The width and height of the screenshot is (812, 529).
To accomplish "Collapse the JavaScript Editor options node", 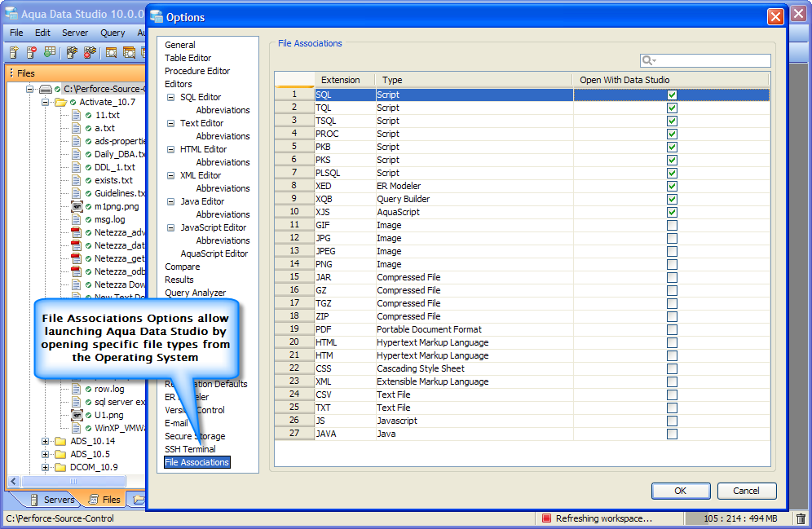I will pos(170,227).
